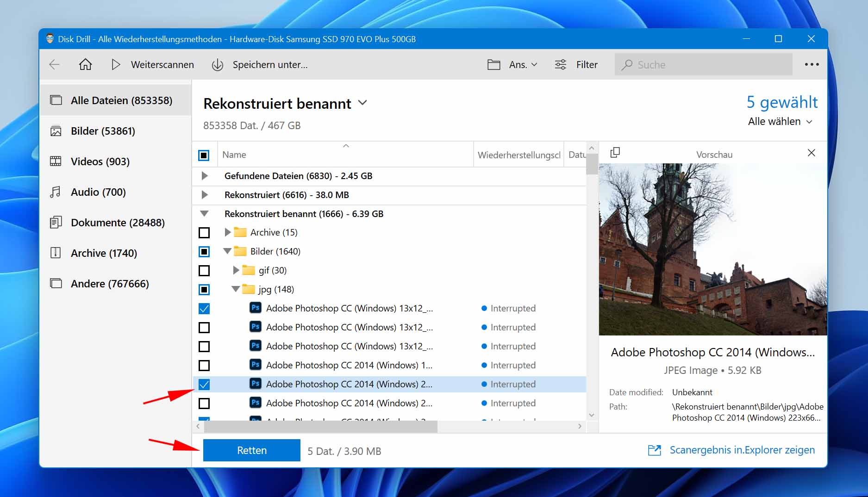Image resolution: width=868 pixels, height=497 pixels.
Task: Expand the gif (30) folder
Action: pos(236,270)
